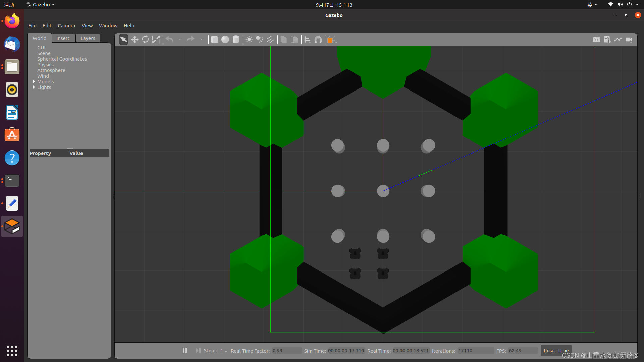644x362 pixels.
Task: Toggle video recording icon
Action: (x=629, y=40)
